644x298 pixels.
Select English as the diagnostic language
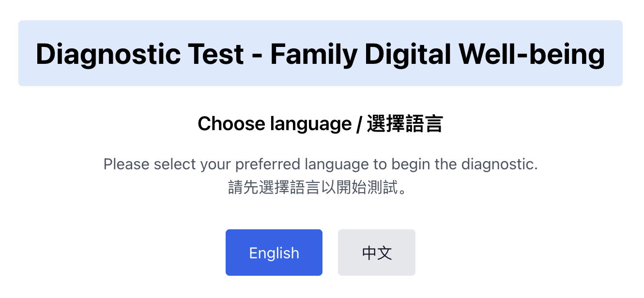[x=274, y=253]
